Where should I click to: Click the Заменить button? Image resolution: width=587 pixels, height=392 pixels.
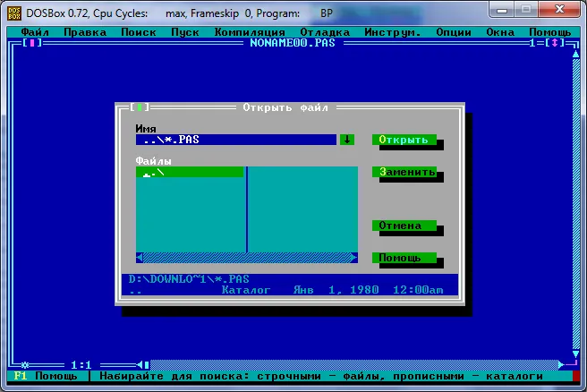tap(404, 172)
